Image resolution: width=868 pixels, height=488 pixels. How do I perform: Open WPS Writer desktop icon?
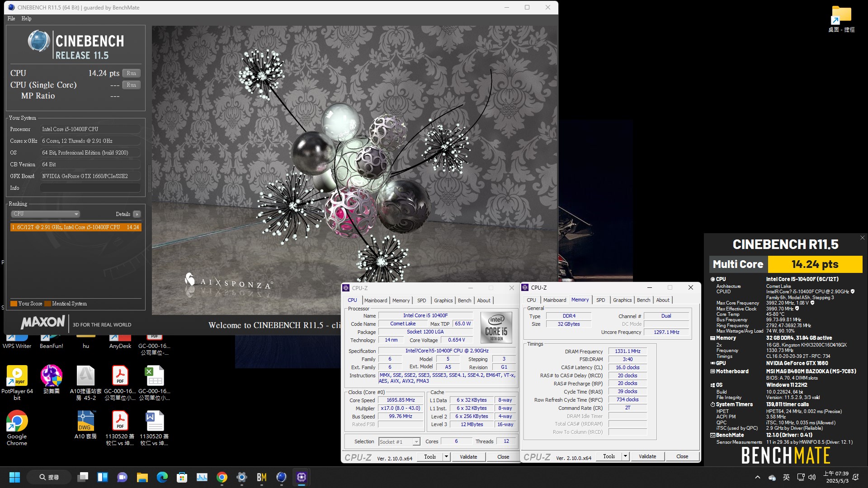point(17,342)
